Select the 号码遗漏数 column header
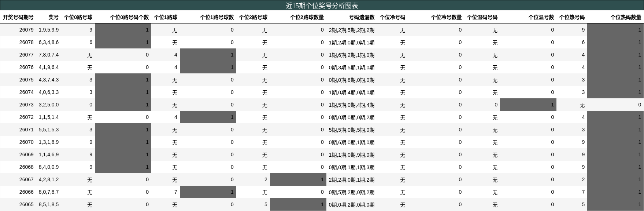The width and height of the screenshot is (644, 211). (x=362, y=17)
